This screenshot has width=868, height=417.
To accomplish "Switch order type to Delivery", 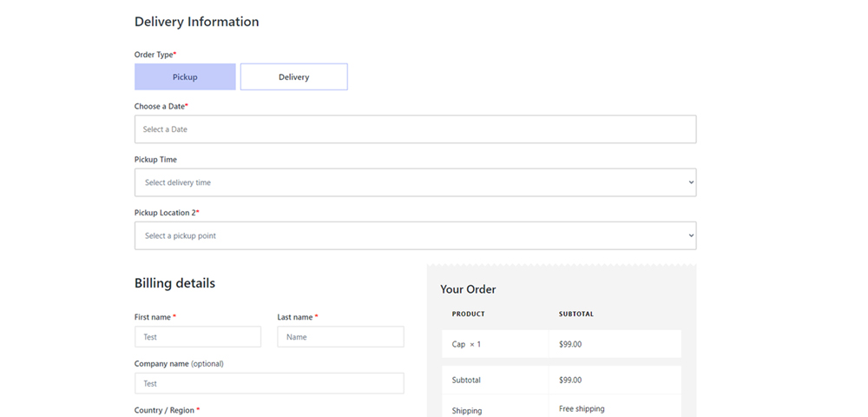I will 293,76.
